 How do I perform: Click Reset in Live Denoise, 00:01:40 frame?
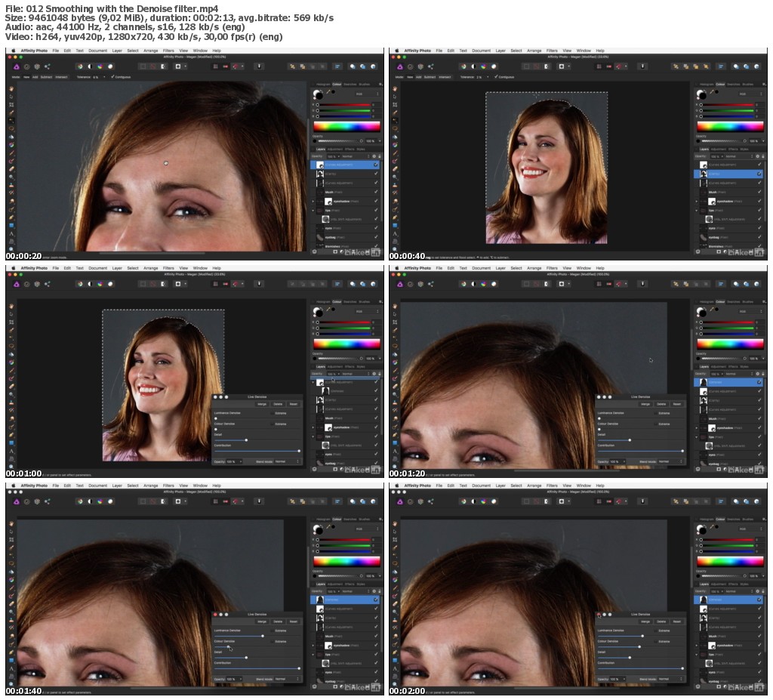coord(293,621)
